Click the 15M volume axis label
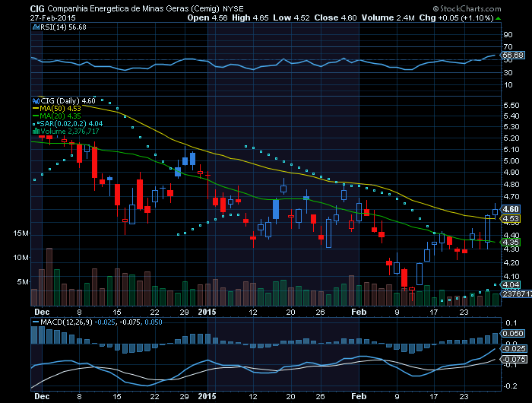Image resolution: width=532 pixels, height=403 pixels. tap(21, 233)
